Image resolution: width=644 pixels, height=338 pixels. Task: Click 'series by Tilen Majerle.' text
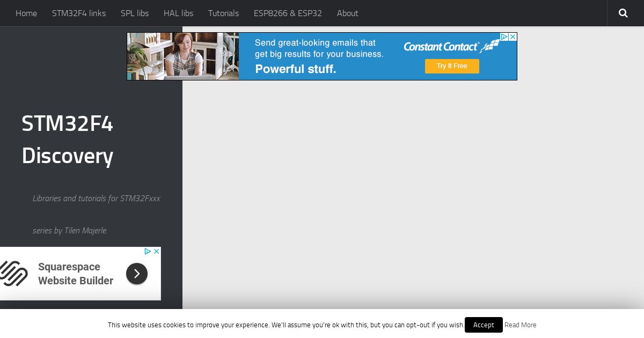[x=70, y=231]
